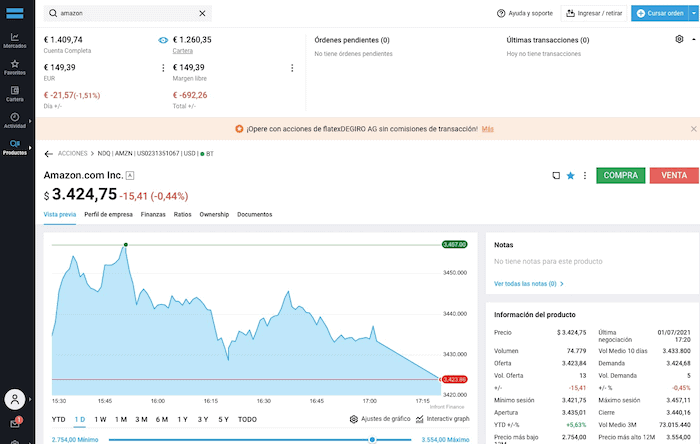
Task: Click the 12-month price range slider handle
Action: coord(372,440)
